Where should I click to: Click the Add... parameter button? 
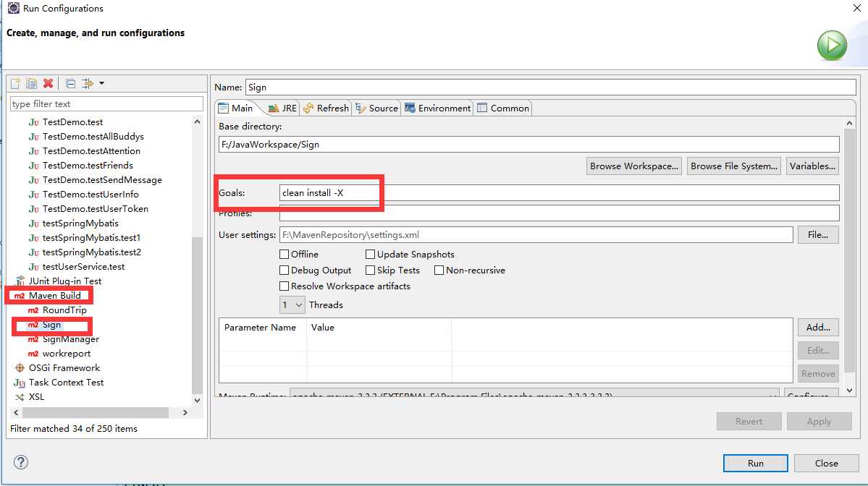click(818, 328)
